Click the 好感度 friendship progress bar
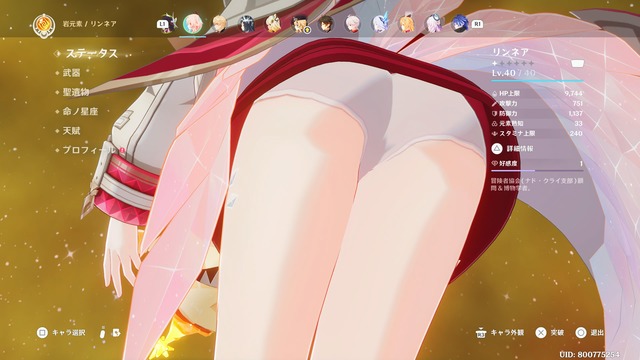This screenshot has width=640, height=360. [537, 171]
